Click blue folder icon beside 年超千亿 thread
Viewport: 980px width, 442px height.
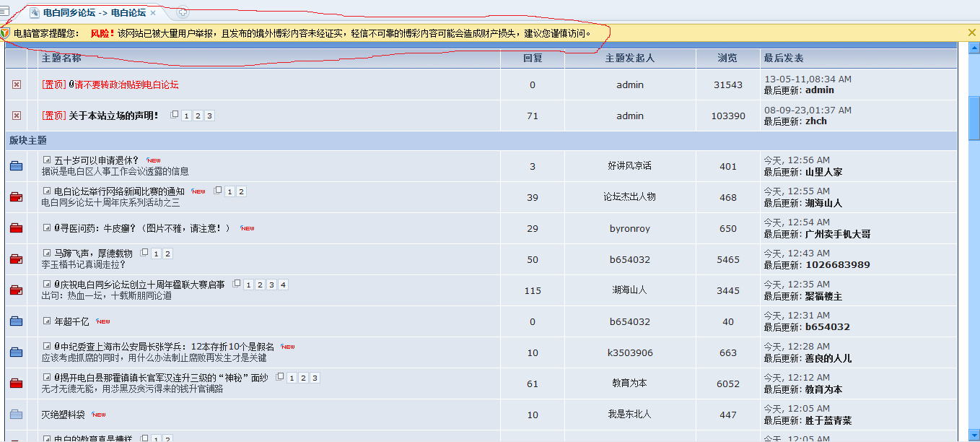point(16,321)
